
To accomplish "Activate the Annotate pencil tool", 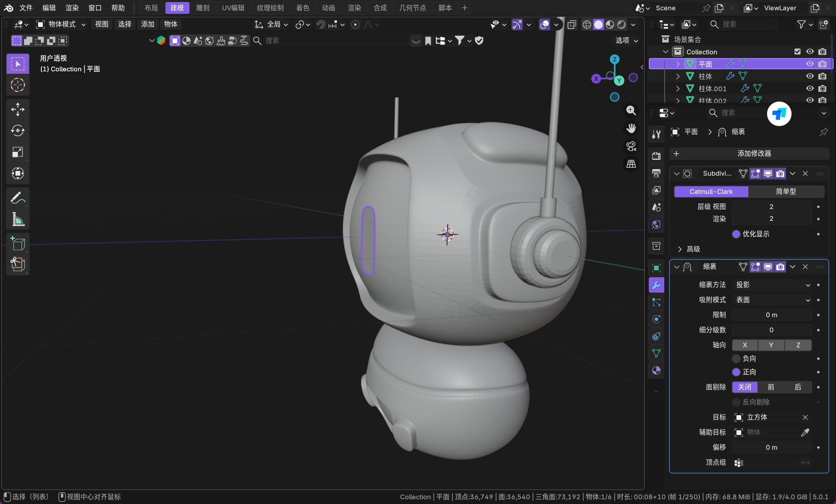I will 17,197.
